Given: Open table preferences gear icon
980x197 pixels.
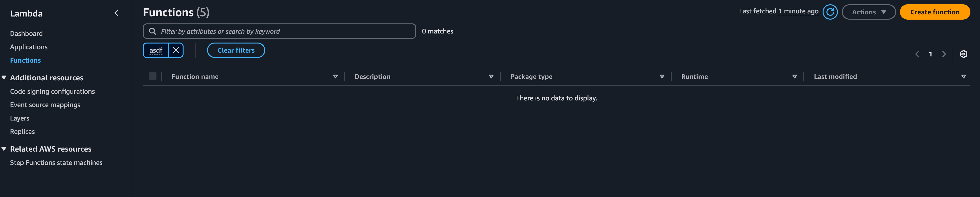Looking at the screenshot, I should tap(963, 54).
